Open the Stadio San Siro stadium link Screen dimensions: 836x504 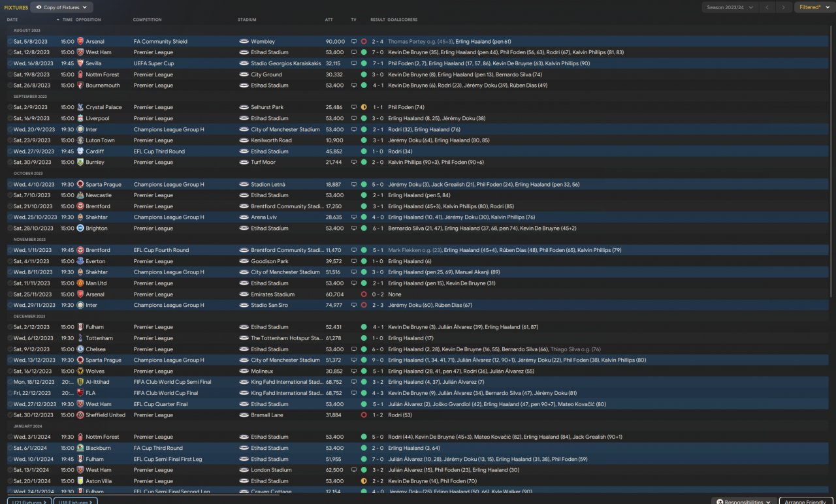(x=269, y=306)
